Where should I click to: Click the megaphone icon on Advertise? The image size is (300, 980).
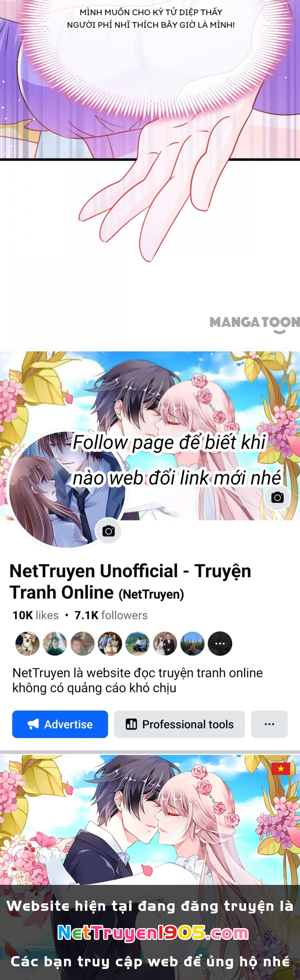33,724
